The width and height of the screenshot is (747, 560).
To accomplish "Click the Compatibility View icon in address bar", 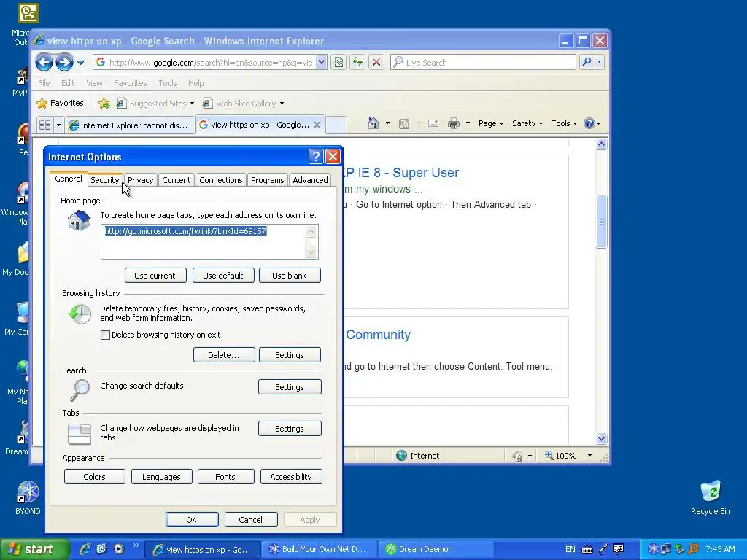I will point(338,63).
